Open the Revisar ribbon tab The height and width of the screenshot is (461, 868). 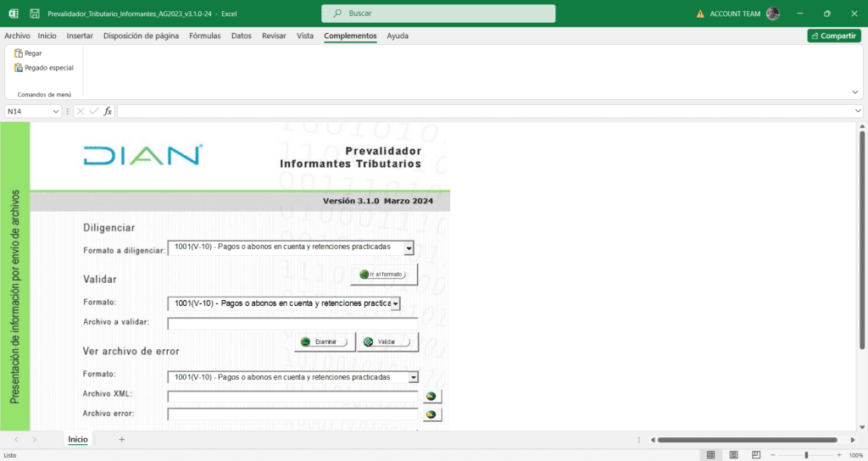(x=274, y=36)
